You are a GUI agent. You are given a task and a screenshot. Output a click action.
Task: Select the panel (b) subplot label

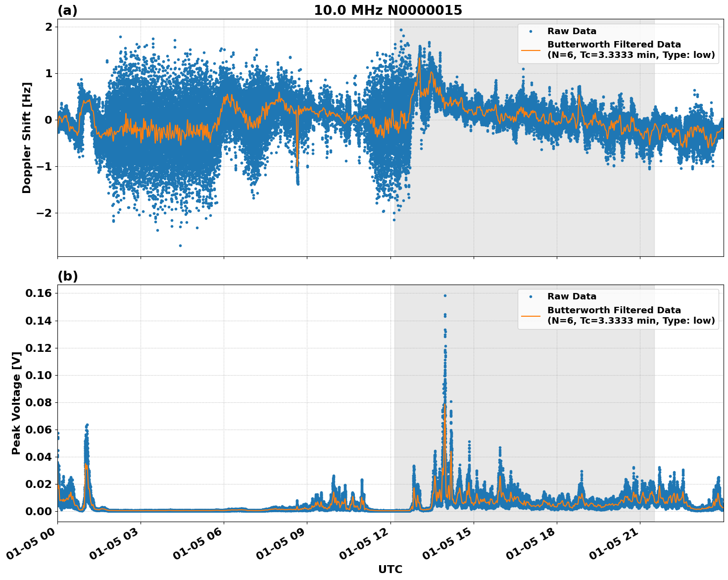pos(68,276)
